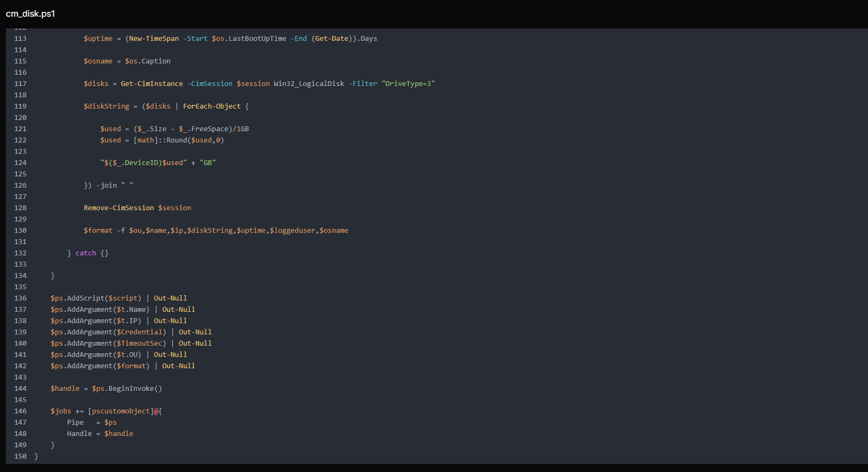The height and width of the screenshot is (472, 868).
Task: Click the "DriveType=3" string
Action: [x=408, y=84]
